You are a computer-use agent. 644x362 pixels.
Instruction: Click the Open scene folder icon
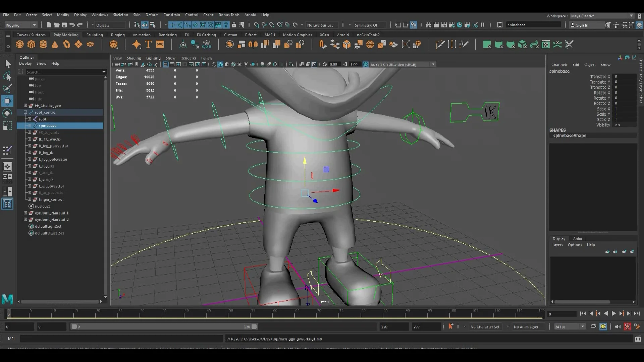point(57,25)
